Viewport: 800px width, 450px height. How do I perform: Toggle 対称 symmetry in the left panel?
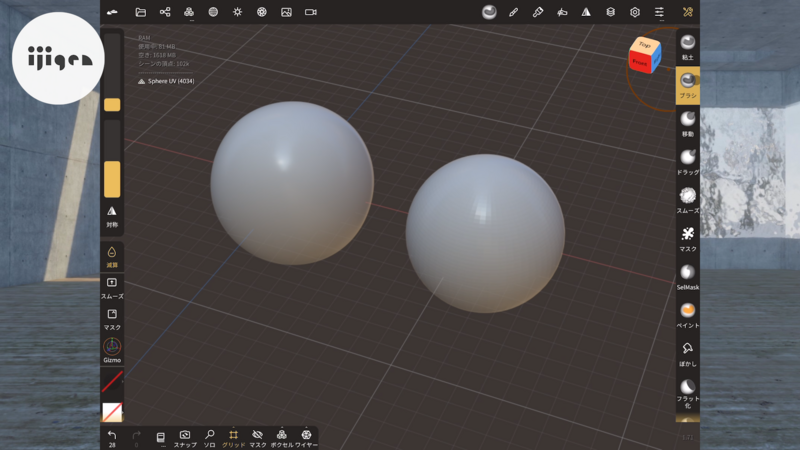(112, 216)
